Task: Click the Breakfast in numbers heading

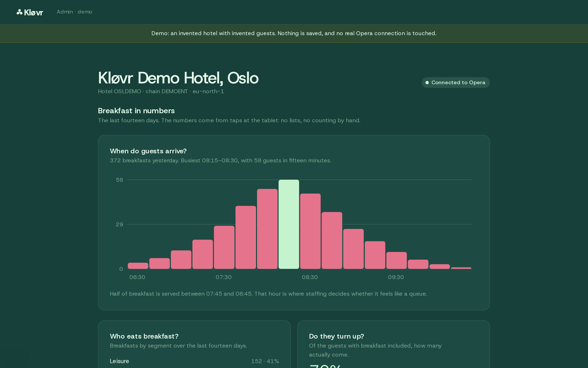Action: coord(136,111)
